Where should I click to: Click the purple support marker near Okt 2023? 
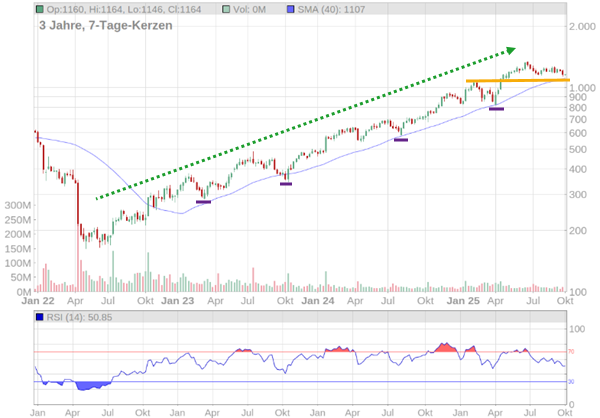coord(286,184)
